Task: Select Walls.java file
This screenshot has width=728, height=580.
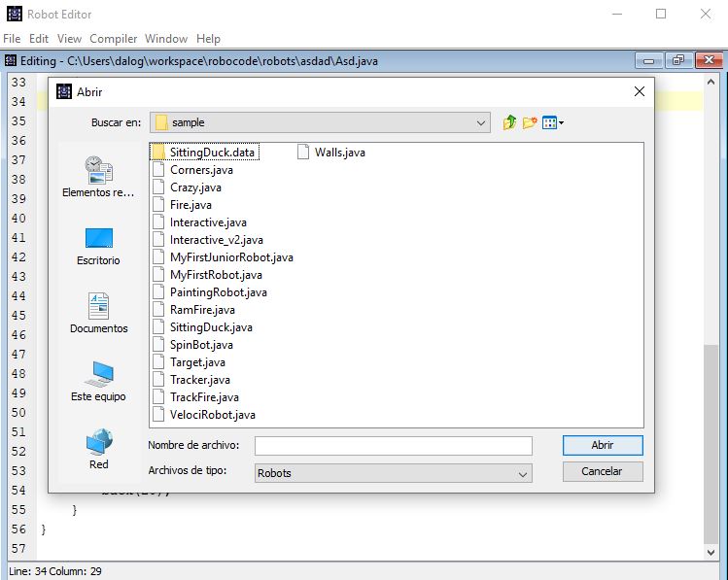Action: tap(339, 153)
